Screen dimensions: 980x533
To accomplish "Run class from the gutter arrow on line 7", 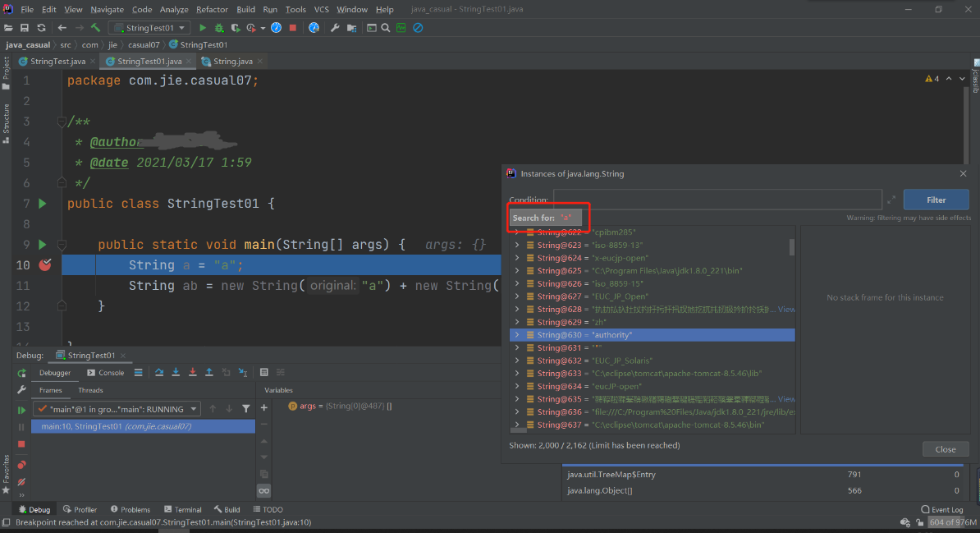I will (x=43, y=204).
